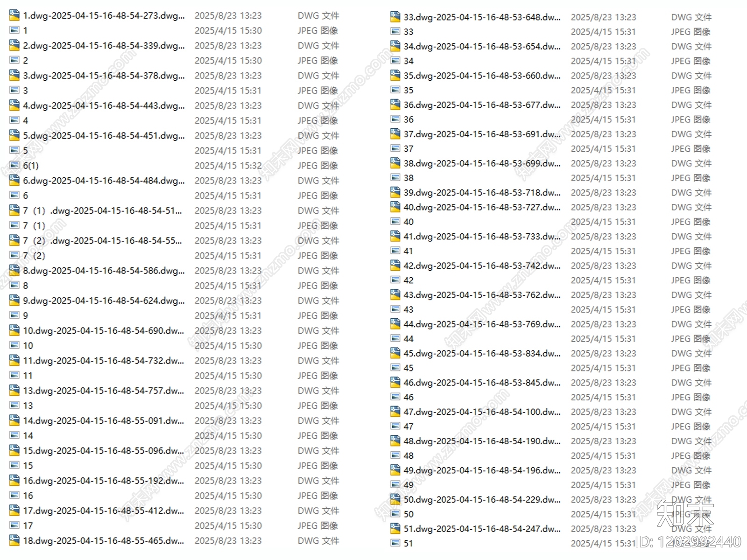Click file 41.dwg-2025-04-15-16-48-53-733
Image resolution: width=747 pixels, height=560 pixels.
tap(482, 236)
